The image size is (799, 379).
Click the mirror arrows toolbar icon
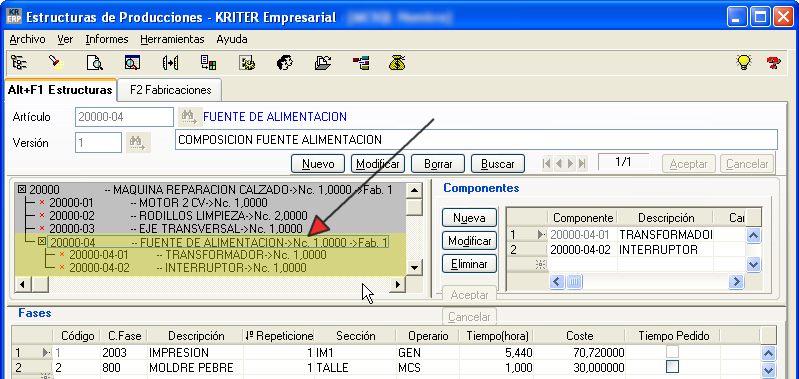(170, 63)
